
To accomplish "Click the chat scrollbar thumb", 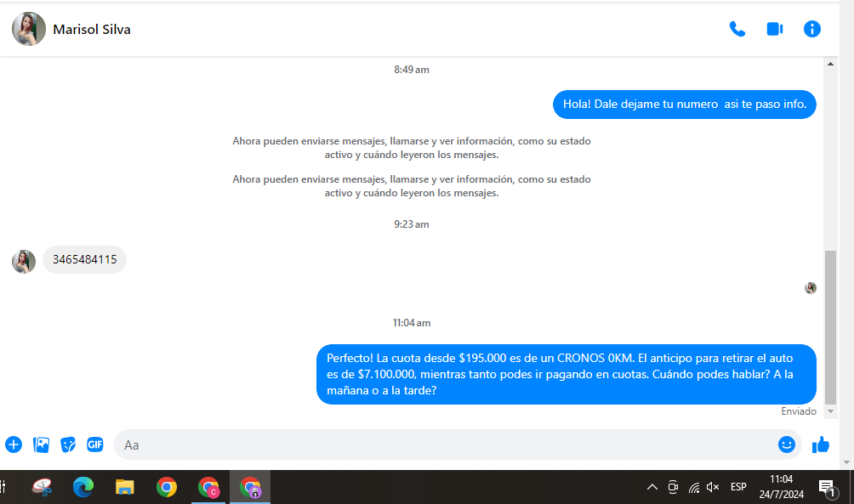I will (830, 327).
